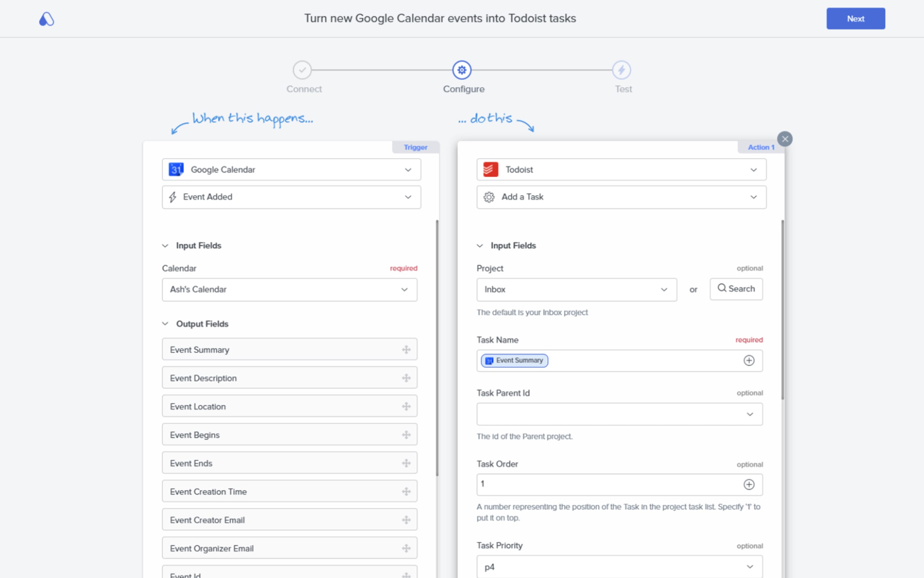Image resolution: width=924 pixels, height=578 pixels.
Task: Click the drag handle for Event Creation Time
Action: tap(406, 491)
